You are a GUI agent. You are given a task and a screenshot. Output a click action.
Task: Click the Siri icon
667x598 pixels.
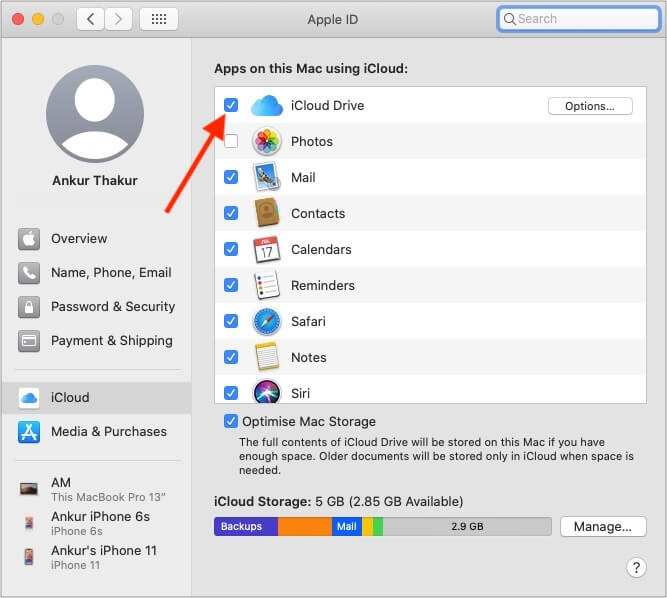coord(267,392)
